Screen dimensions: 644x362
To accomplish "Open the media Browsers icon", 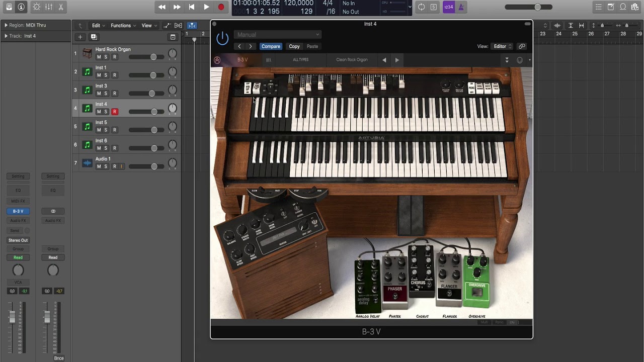I will tap(635, 7).
